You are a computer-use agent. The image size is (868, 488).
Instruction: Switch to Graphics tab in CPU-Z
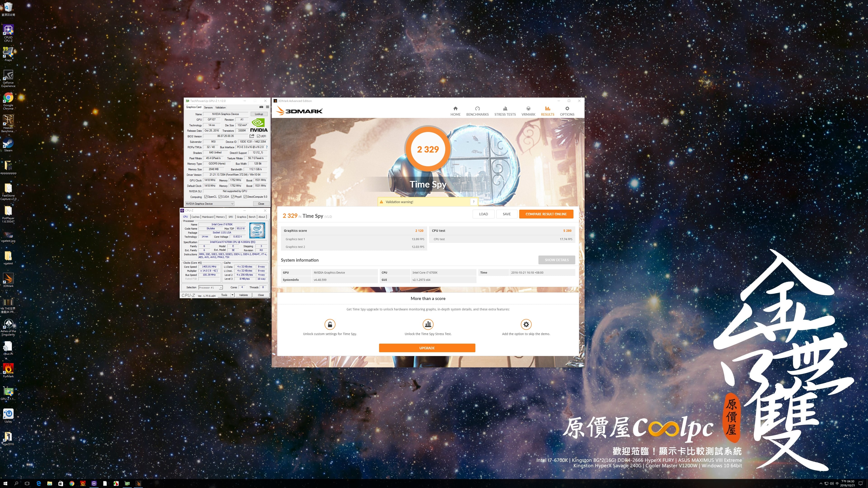(x=241, y=217)
